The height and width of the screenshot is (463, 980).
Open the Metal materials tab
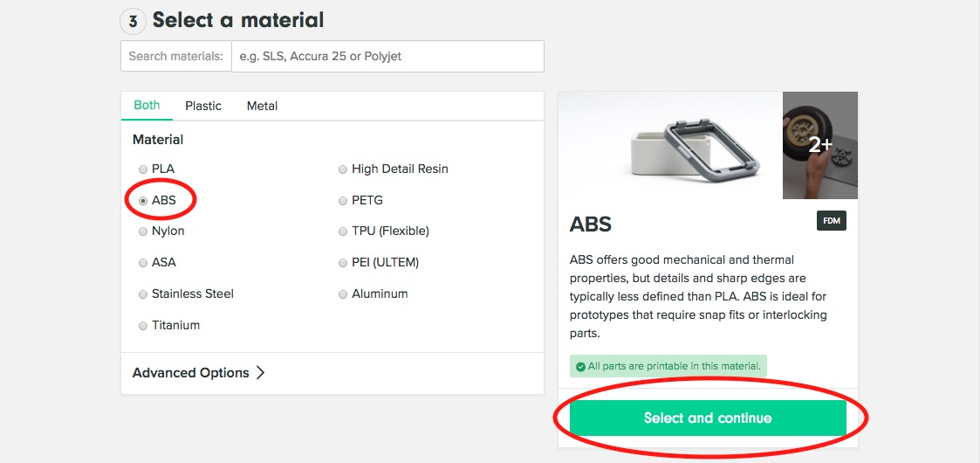(262, 106)
